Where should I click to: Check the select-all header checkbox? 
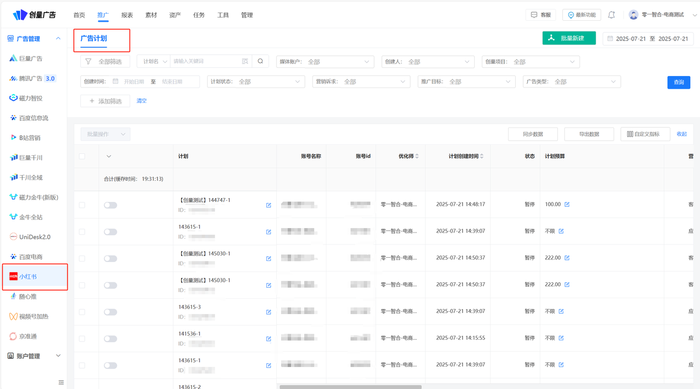(82, 156)
